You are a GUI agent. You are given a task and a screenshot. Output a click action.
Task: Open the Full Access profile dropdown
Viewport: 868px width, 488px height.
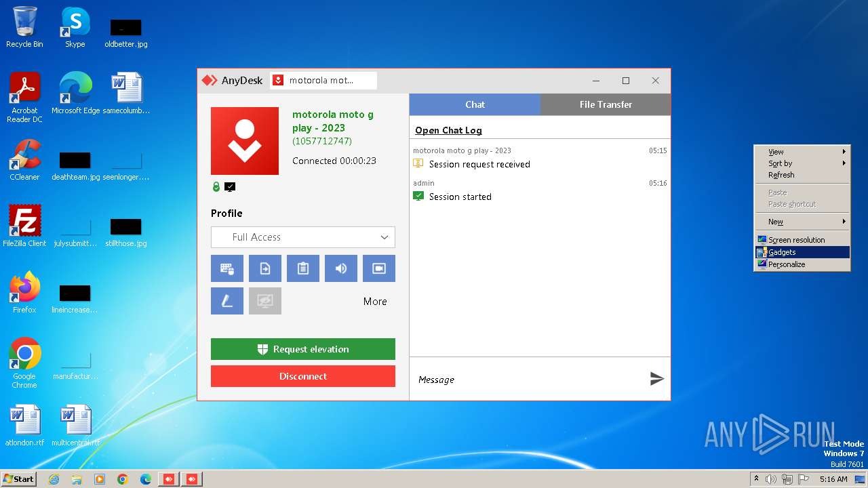[x=303, y=237]
